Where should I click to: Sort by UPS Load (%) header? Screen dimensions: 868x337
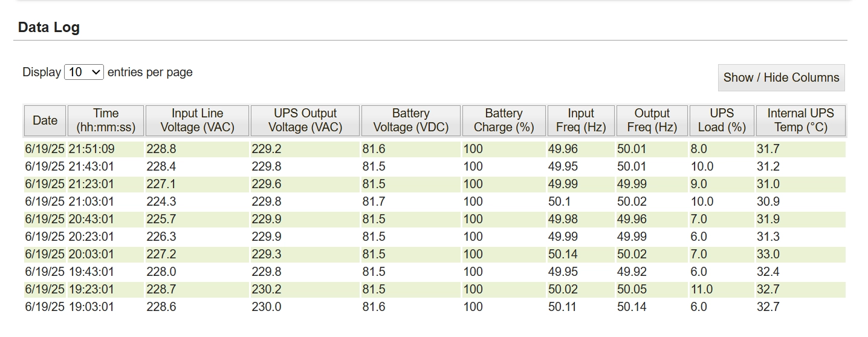(x=722, y=120)
